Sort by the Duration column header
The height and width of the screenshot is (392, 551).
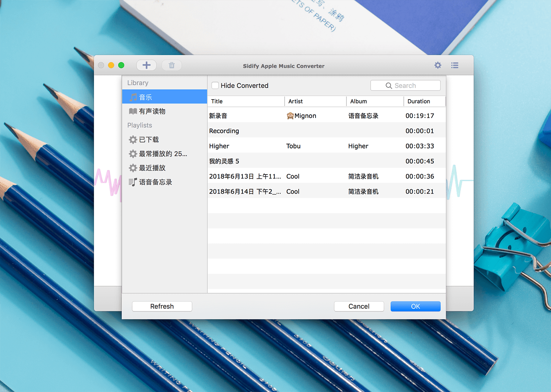click(425, 101)
